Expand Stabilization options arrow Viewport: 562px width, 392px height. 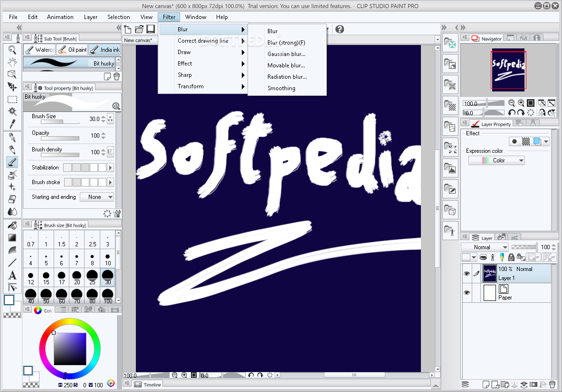pyautogui.click(x=110, y=168)
